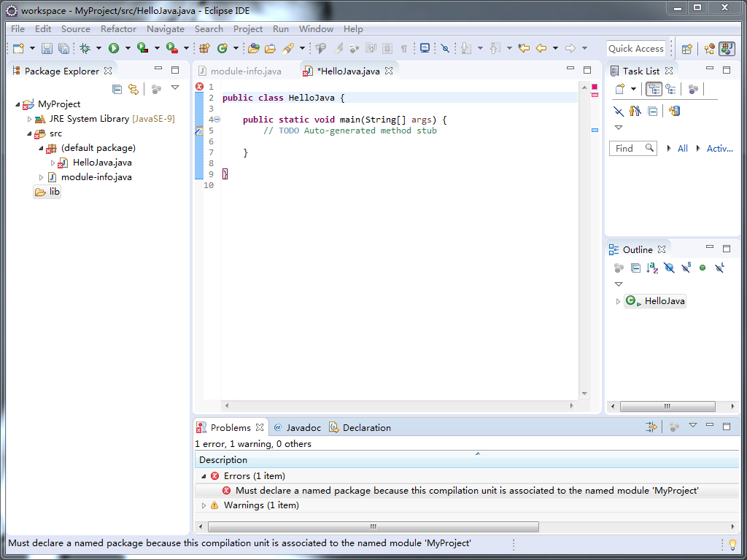
Task: Synchronize Changed in the Task List toolbar
Action: 674,111
